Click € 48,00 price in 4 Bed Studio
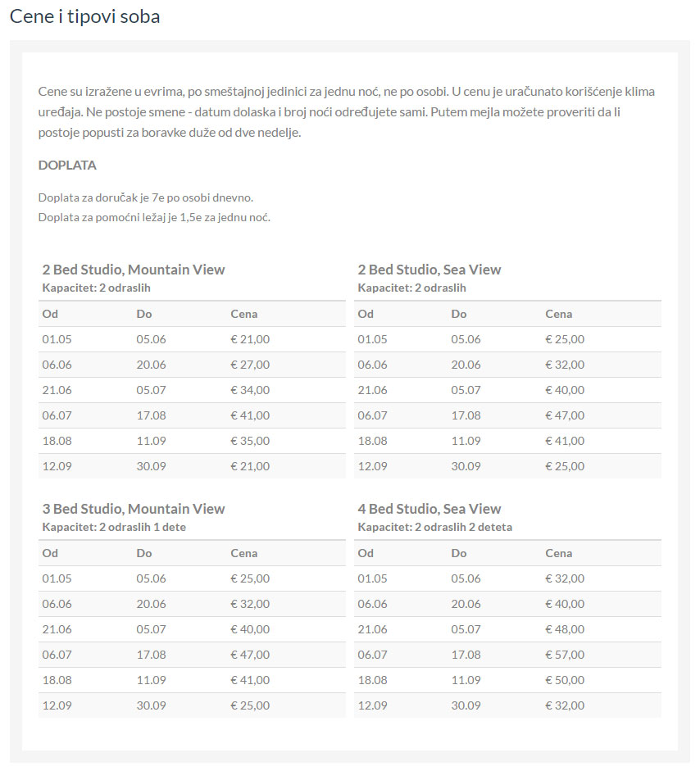700x771 pixels. 565,629
